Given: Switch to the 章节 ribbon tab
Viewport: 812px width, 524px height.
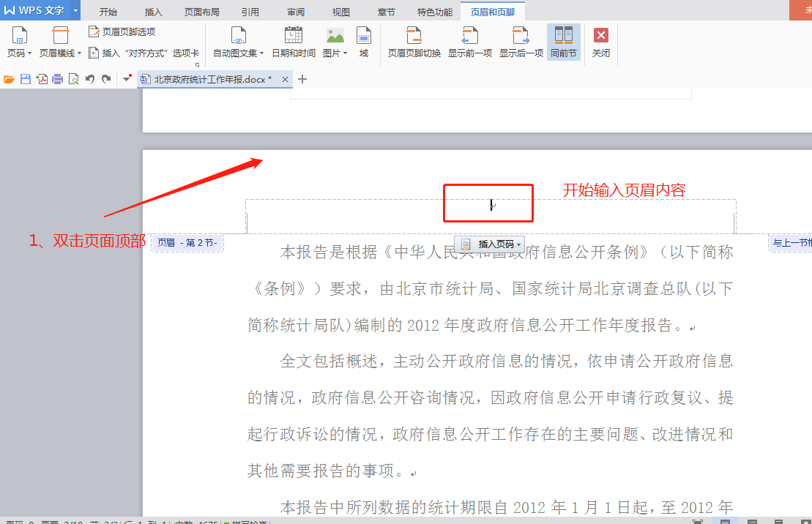Looking at the screenshot, I should 386,12.
